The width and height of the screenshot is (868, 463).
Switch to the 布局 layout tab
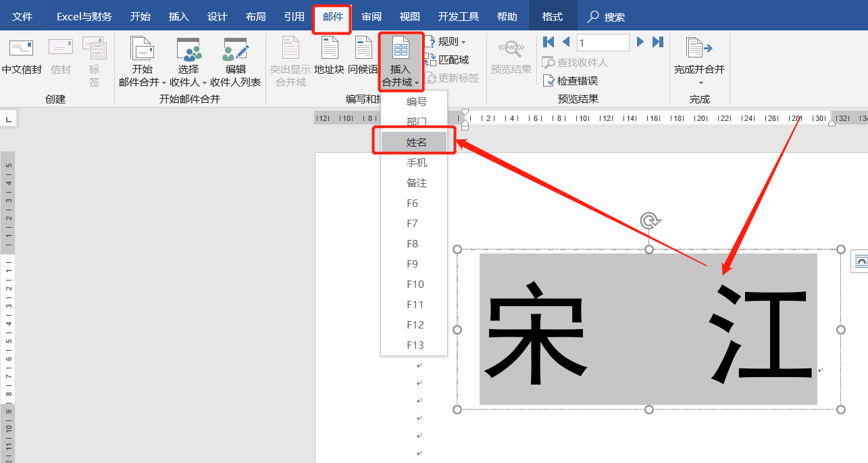pos(256,17)
